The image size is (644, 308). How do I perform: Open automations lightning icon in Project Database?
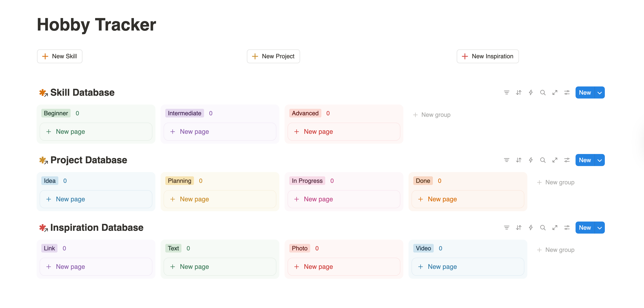tap(531, 160)
